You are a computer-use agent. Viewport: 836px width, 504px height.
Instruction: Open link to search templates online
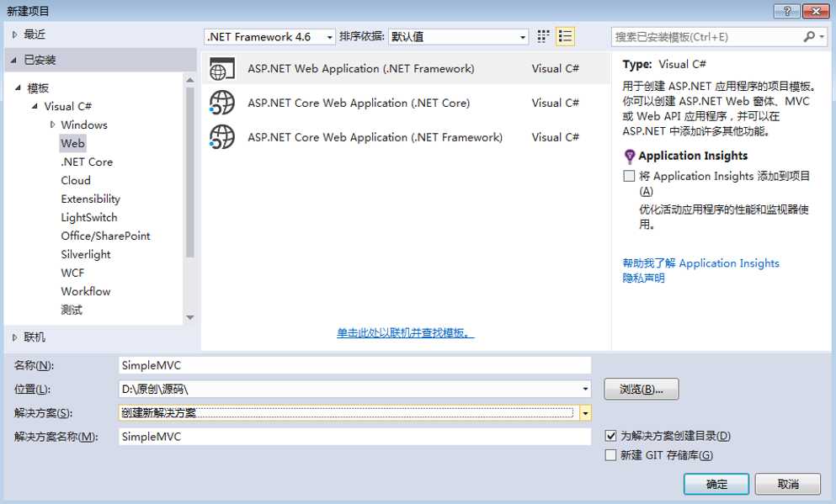click(405, 333)
